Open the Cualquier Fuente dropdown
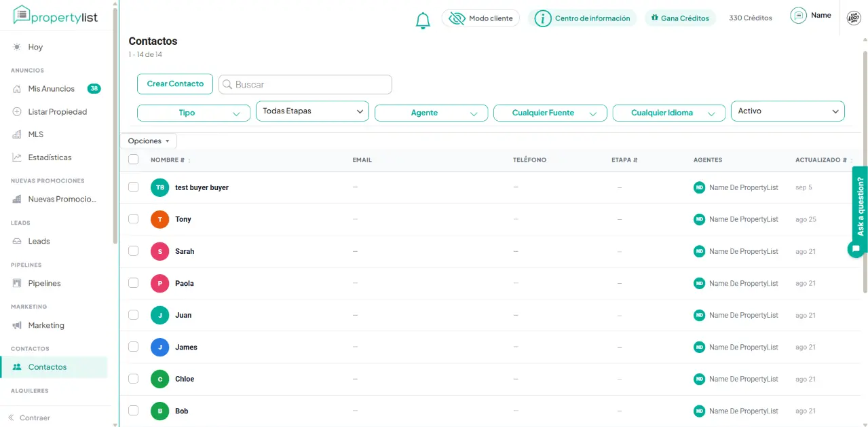This screenshot has height=427, width=868. pyautogui.click(x=550, y=113)
